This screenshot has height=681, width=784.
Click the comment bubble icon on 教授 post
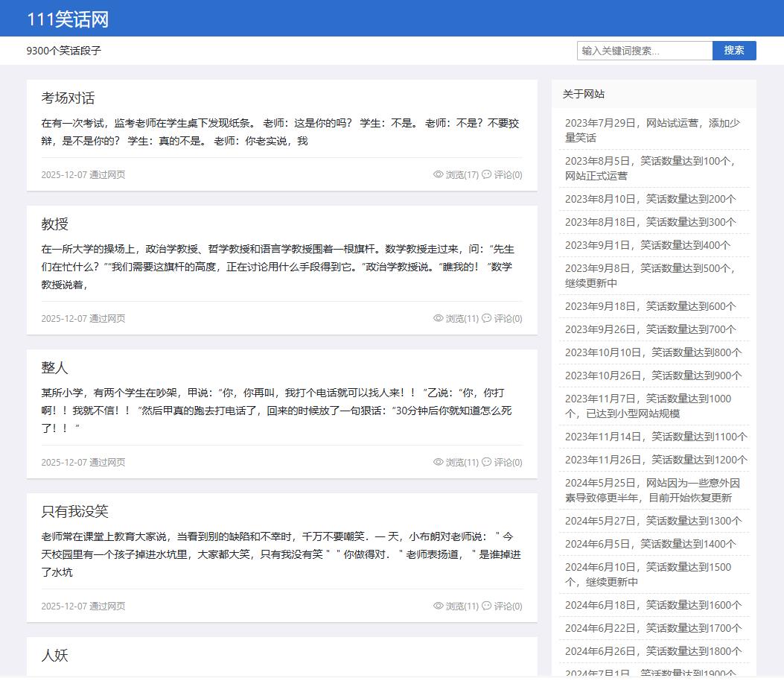pos(487,318)
